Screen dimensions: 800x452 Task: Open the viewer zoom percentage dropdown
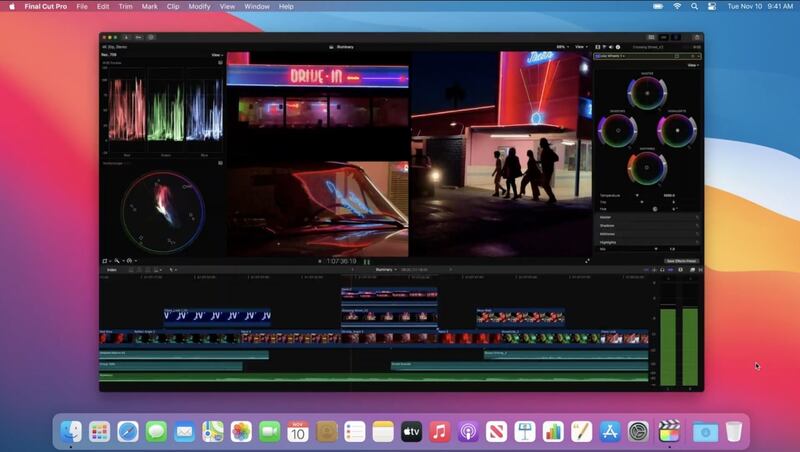563,46
